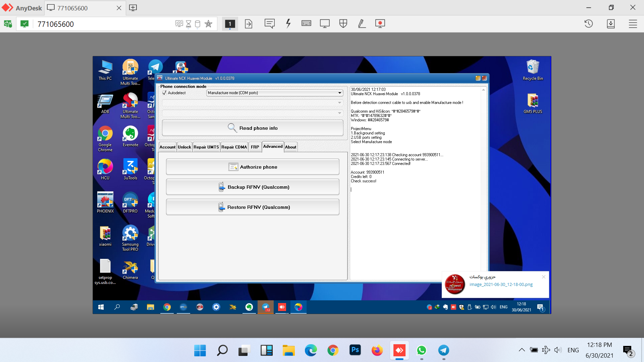Open AnyDesk chat icon

(269, 24)
